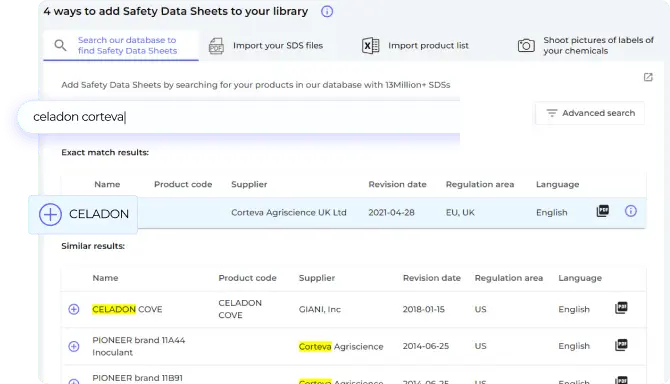Screen dimensions: 670x384
Task: Open the Advanced search button
Action: (x=590, y=113)
